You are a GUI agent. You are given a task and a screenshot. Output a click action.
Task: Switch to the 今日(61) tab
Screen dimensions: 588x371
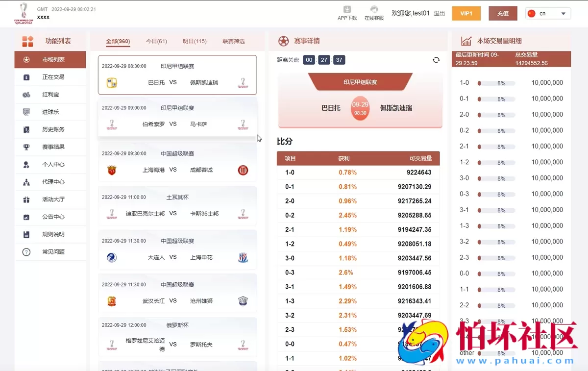coord(156,42)
